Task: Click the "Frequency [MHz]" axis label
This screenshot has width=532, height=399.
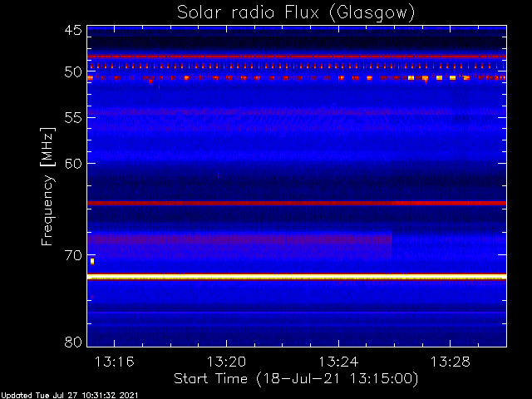Action: click(x=47, y=186)
